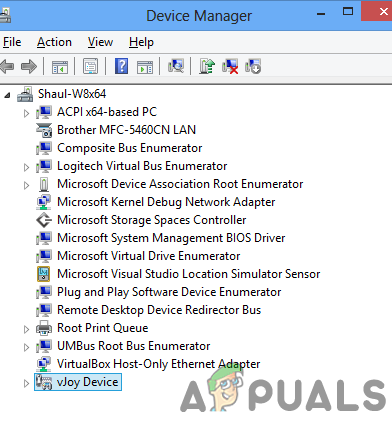
Task: Open the File menu
Action: click(x=12, y=42)
